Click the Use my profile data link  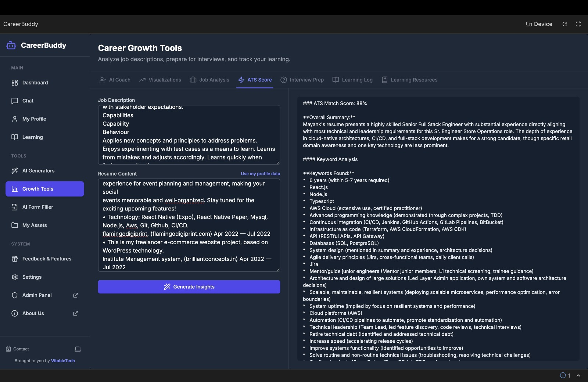click(260, 174)
